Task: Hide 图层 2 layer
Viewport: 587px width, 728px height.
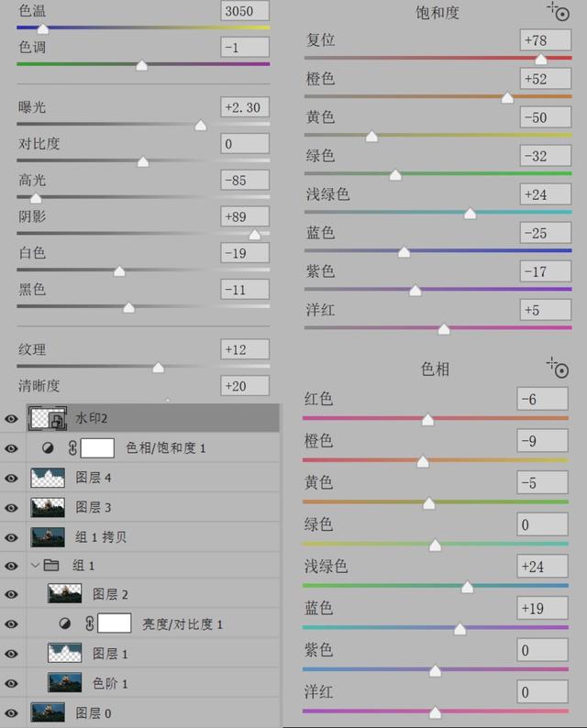Action: (11, 594)
